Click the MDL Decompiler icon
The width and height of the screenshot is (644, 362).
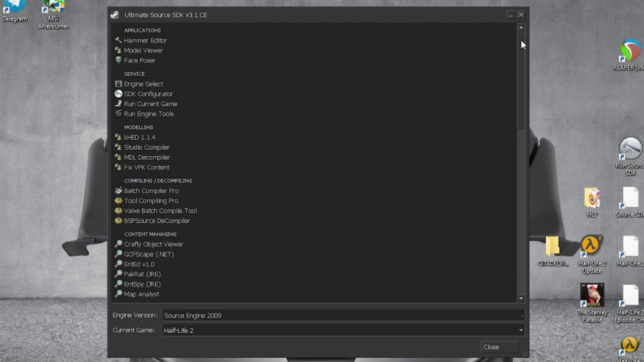(x=119, y=157)
